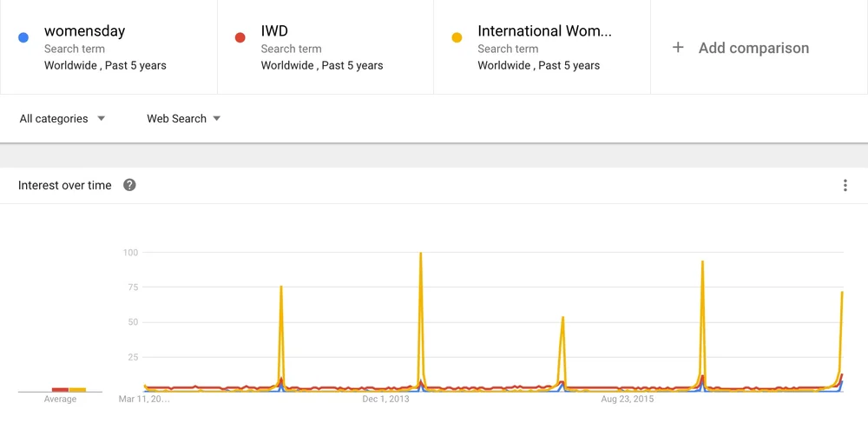Screen dimensions: 868x443
Task: Click the red Average bar
Action: (x=61, y=390)
